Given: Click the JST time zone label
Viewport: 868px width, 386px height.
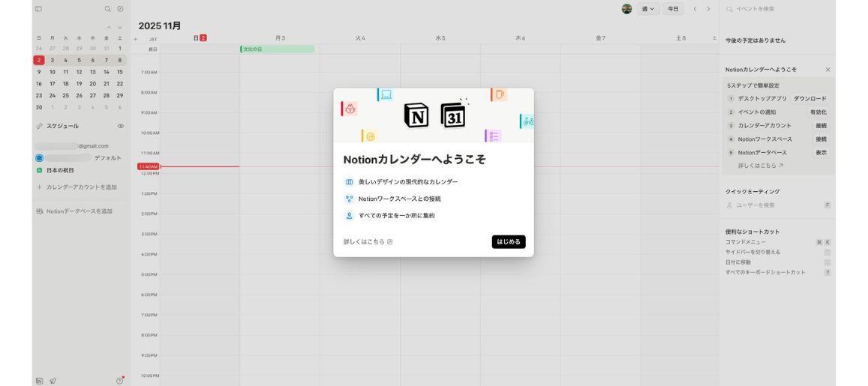Looking at the screenshot, I should point(153,39).
